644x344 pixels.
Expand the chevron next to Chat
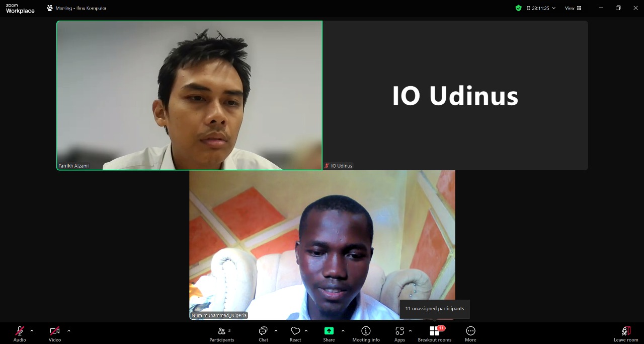(276, 331)
